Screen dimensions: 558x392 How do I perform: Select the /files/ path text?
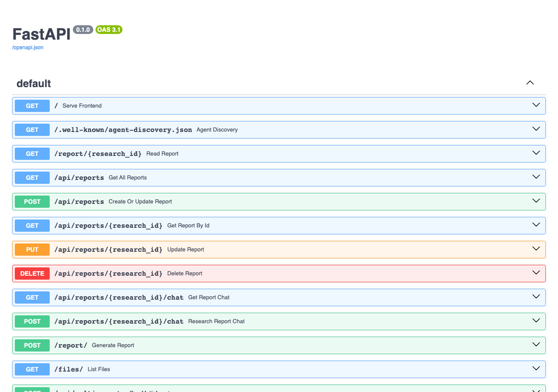68,369
